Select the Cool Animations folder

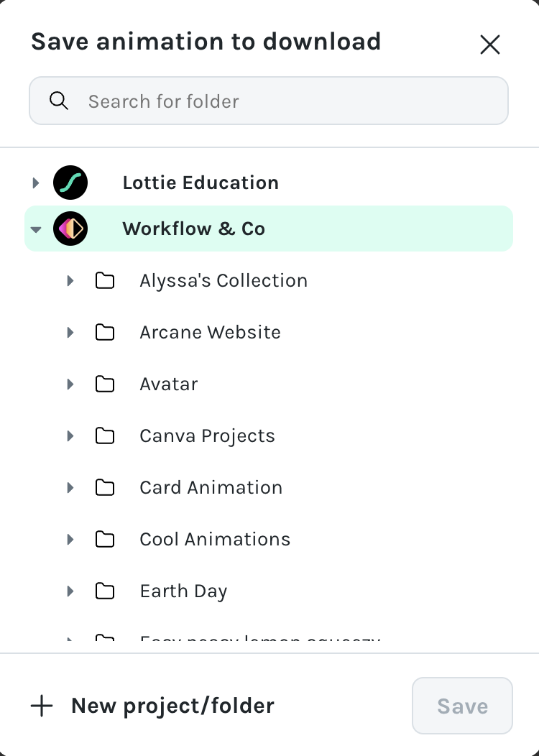tap(215, 539)
